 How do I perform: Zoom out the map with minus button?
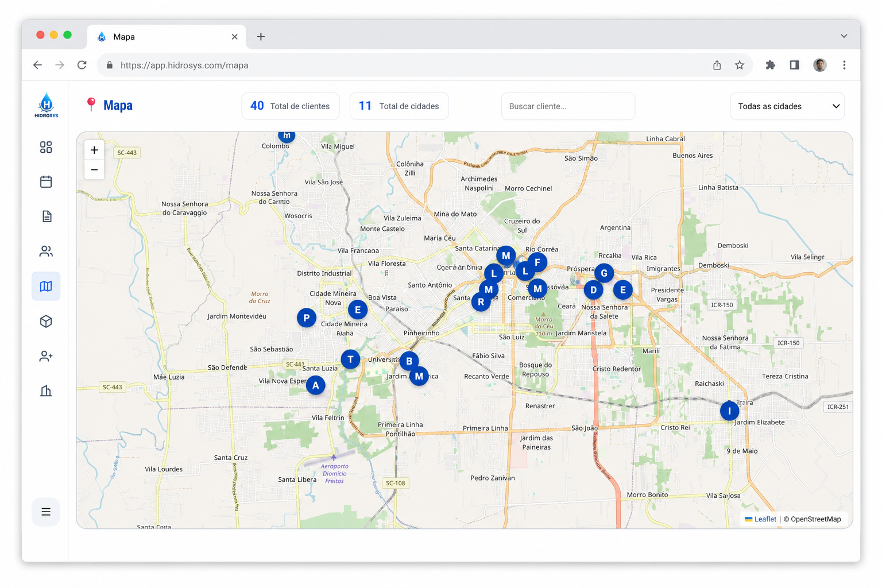pos(94,170)
